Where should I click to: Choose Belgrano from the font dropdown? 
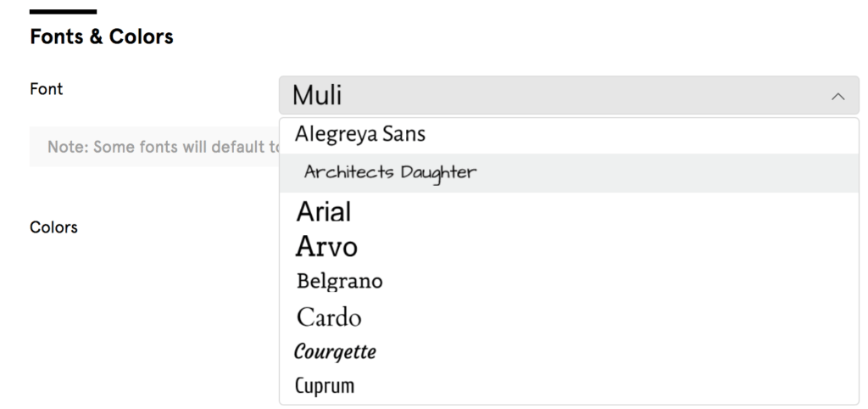[339, 282]
